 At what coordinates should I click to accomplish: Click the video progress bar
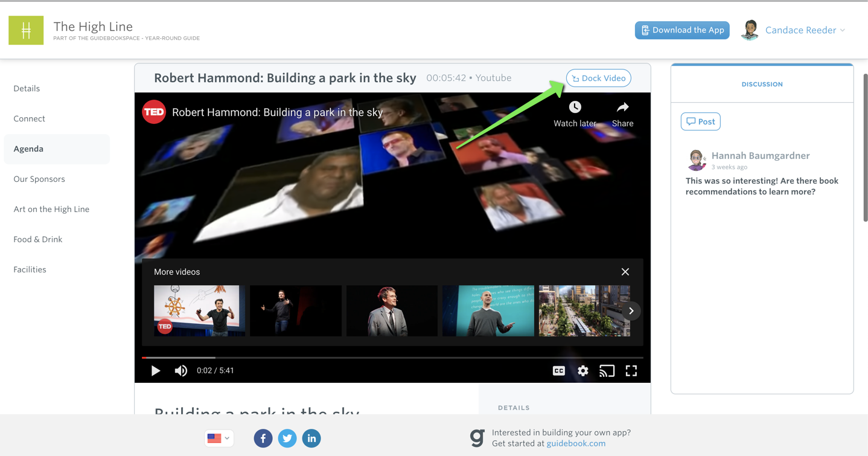392,358
